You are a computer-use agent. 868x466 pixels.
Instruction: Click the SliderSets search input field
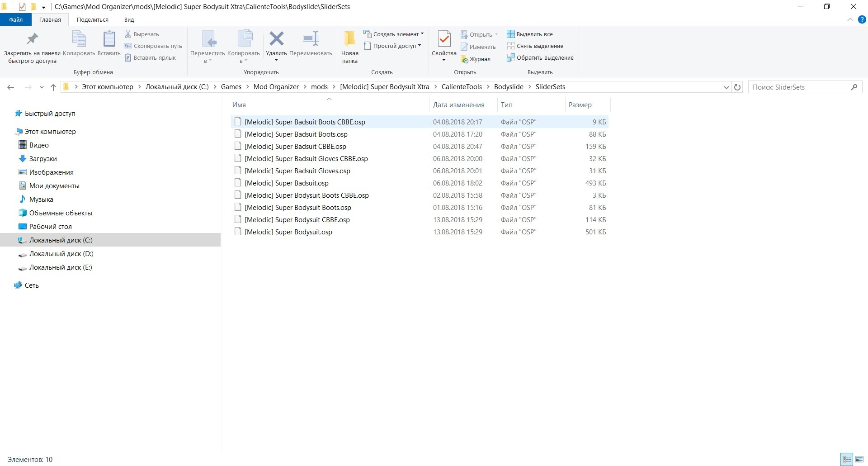click(799, 87)
